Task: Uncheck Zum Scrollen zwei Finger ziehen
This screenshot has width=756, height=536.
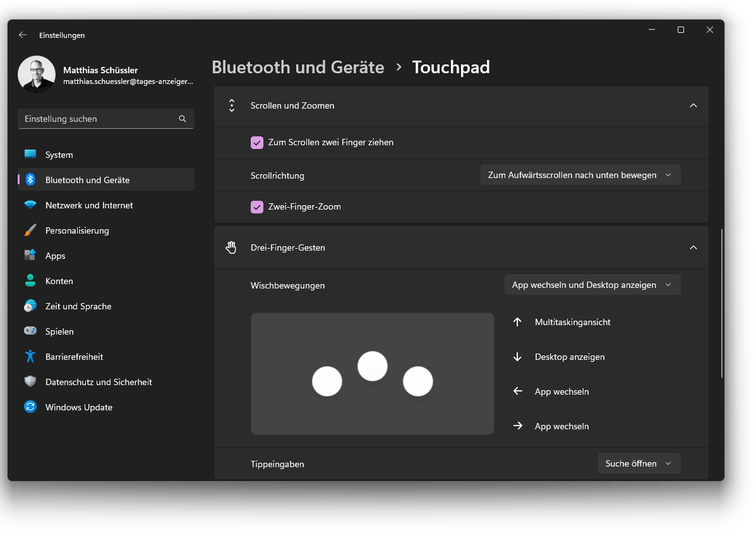Action: tap(257, 143)
